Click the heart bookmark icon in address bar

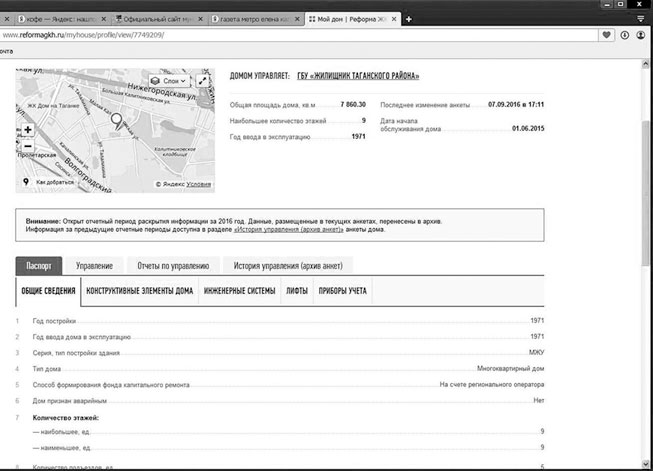coord(607,35)
